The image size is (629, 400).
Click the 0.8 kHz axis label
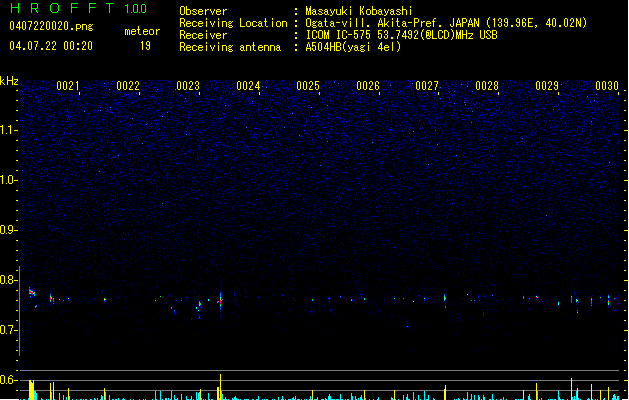pyautogui.click(x=9, y=280)
